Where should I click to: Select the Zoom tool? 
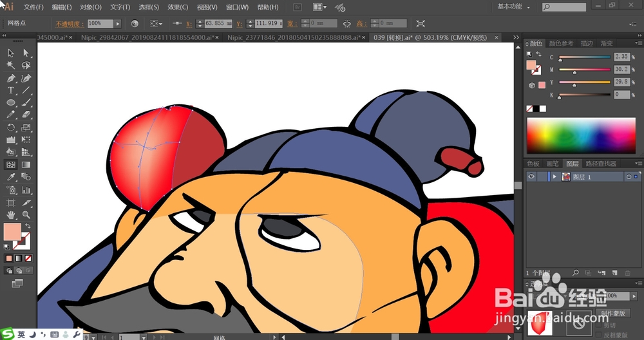[x=26, y=215]
